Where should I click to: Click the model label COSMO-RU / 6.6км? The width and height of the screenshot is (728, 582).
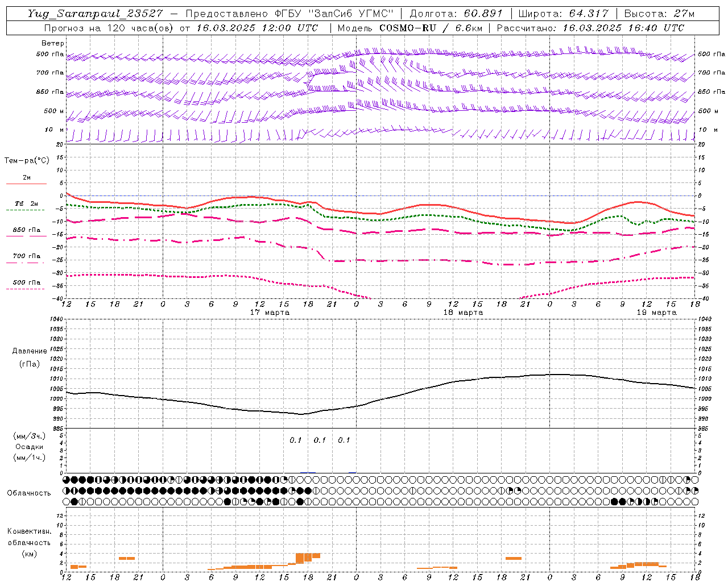click(x=431, y=28)
